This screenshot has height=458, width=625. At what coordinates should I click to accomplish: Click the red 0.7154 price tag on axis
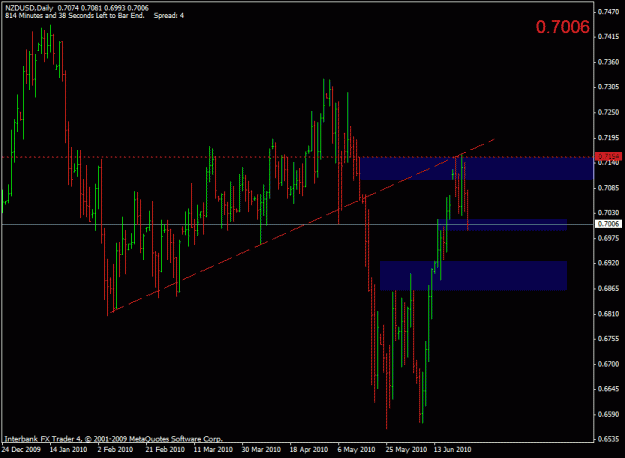point(607,156)
